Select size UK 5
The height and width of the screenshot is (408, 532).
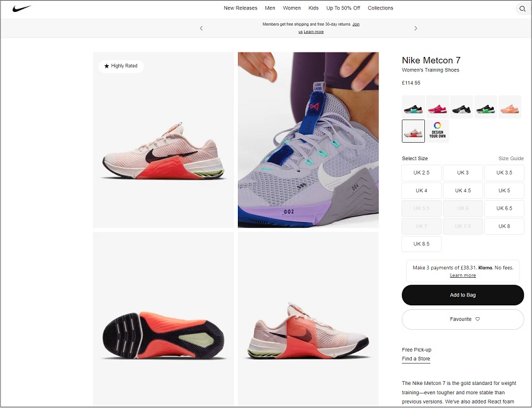coord(504,191)
